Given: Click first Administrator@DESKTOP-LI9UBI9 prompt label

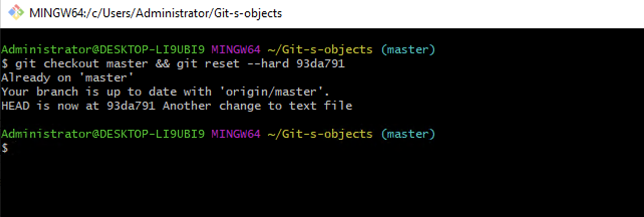Looking at the screenshot, I should (103, 50).
